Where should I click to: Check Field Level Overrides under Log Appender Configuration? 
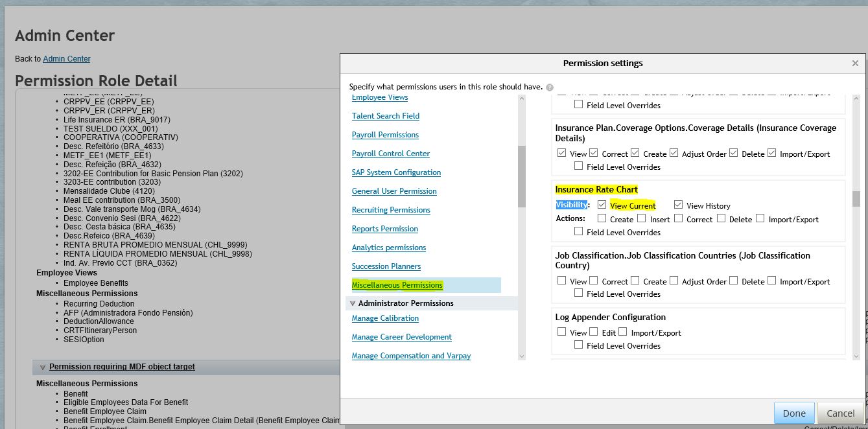pos(579,345)
